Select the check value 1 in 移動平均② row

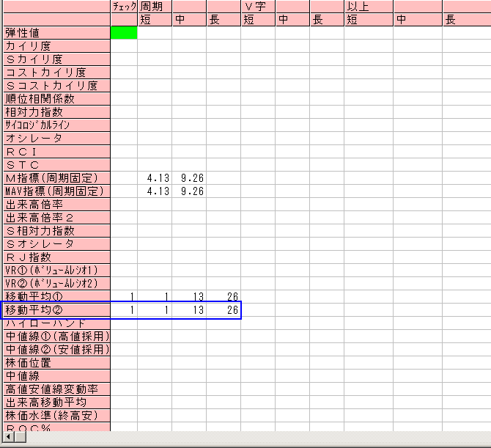pyautogui.click(x=124, y=310)
